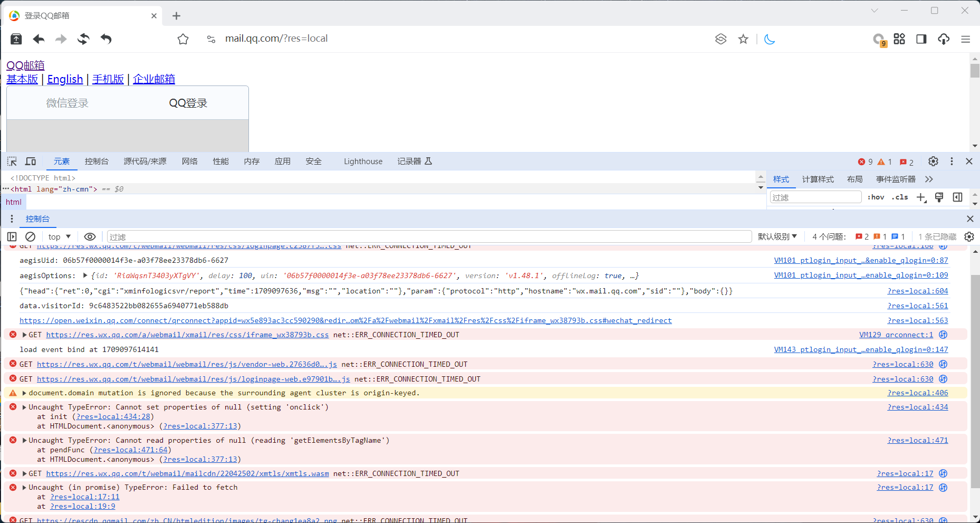This screenshot has height=523, width=980.
Task: Open a new browser tab
Action: [176, 16]
